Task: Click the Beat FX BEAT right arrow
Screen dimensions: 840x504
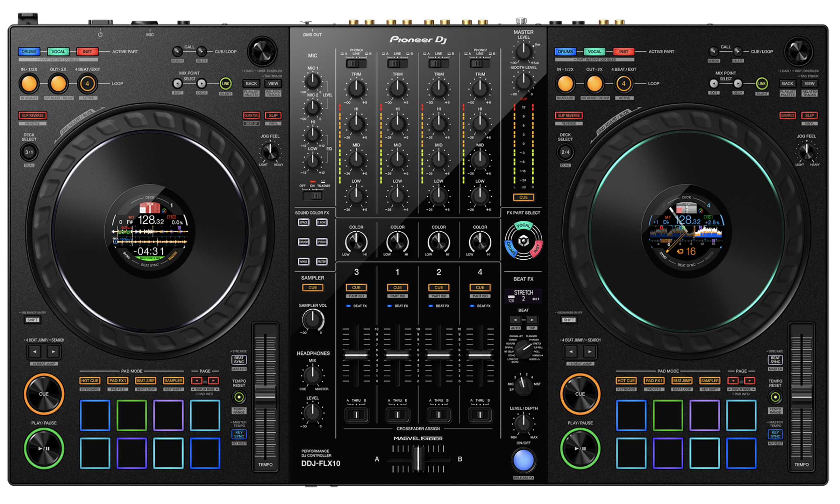Action: tap(532, 320)
